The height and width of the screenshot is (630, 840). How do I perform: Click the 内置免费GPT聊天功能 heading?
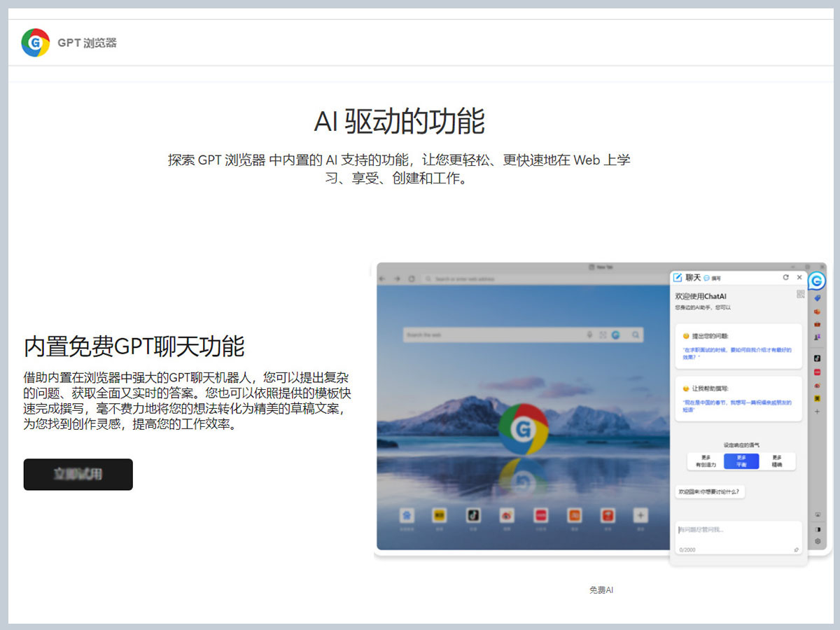tap(134, 346)
